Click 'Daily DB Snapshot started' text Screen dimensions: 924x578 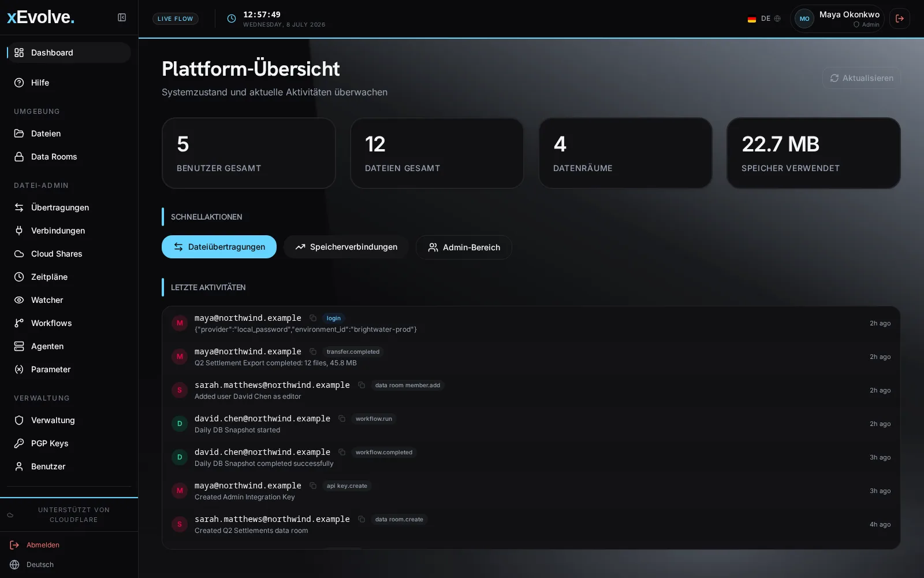(237, 430)
